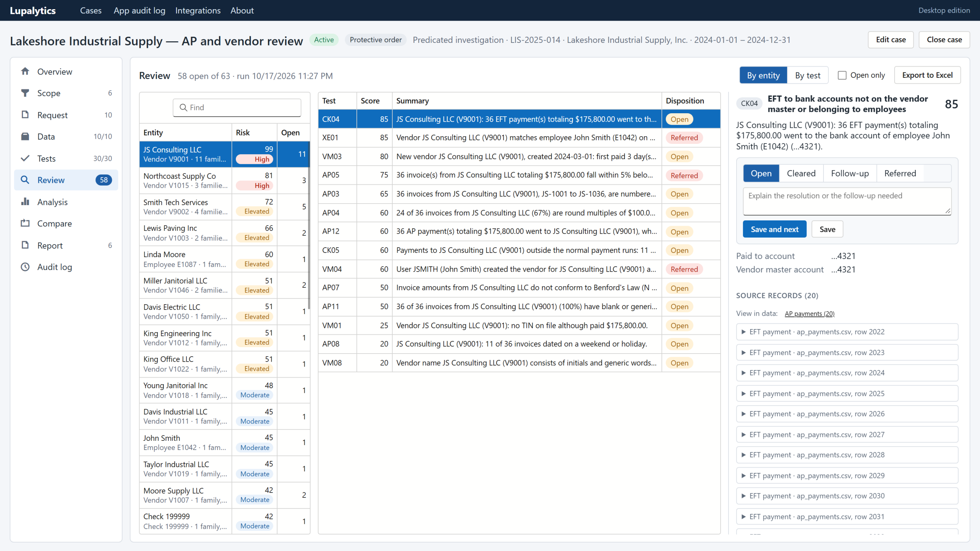Click the plain Save button
This screenshot has height=551, width=980.
(x=827, y=229)
